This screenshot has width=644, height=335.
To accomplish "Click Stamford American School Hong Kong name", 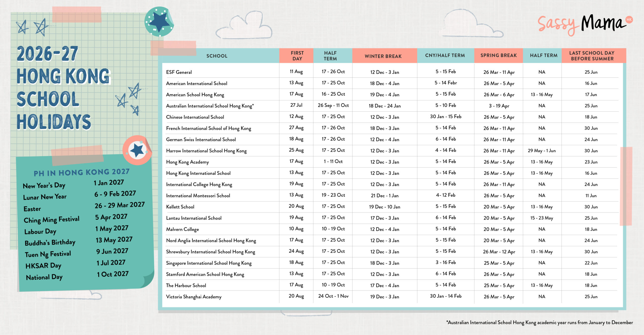I will (205, 274).
